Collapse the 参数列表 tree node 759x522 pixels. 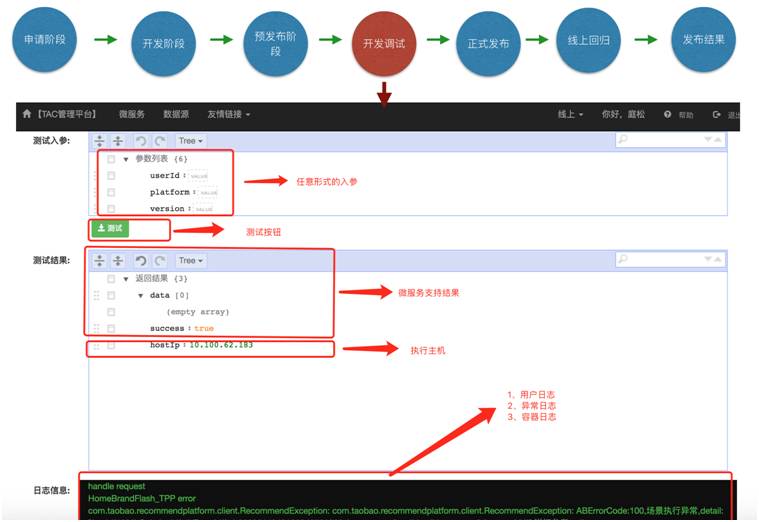click(126, 159)
